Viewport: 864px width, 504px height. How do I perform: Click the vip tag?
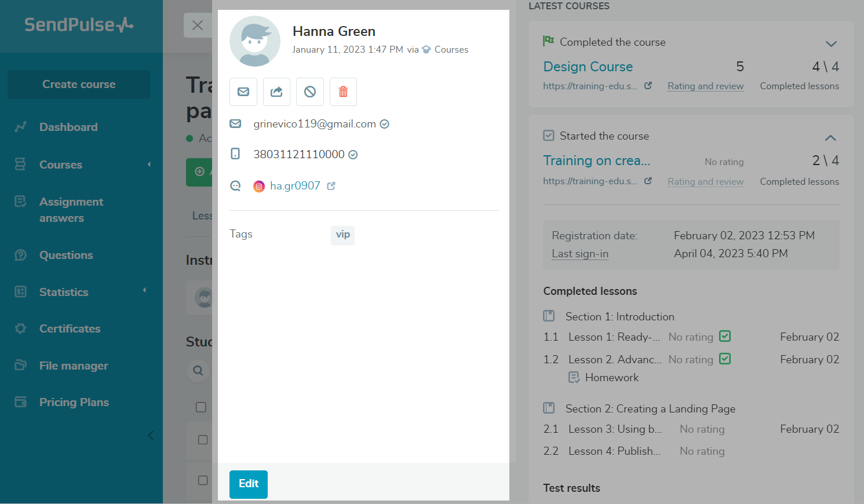point(342,235)
